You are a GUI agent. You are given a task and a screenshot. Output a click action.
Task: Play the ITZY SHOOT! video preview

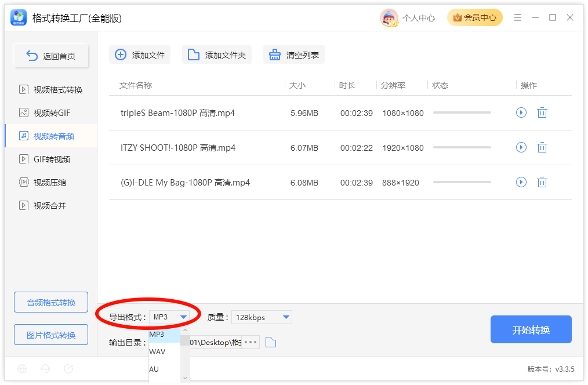(521, 147)
